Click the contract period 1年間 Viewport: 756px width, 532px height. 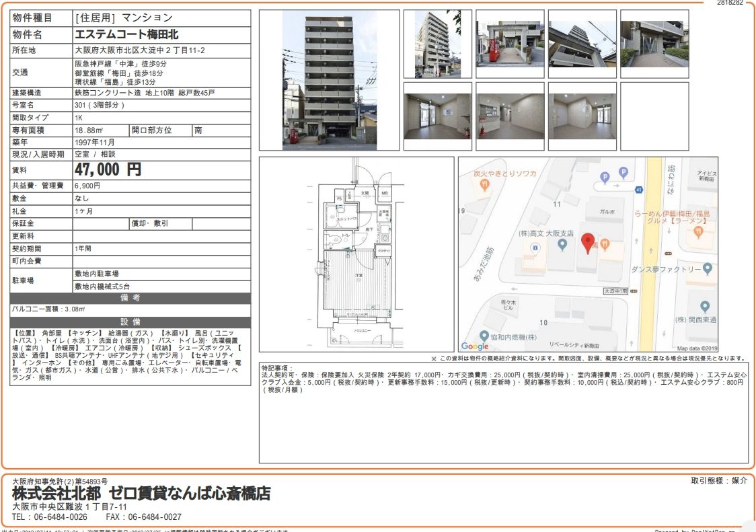(x=83, y=249)
